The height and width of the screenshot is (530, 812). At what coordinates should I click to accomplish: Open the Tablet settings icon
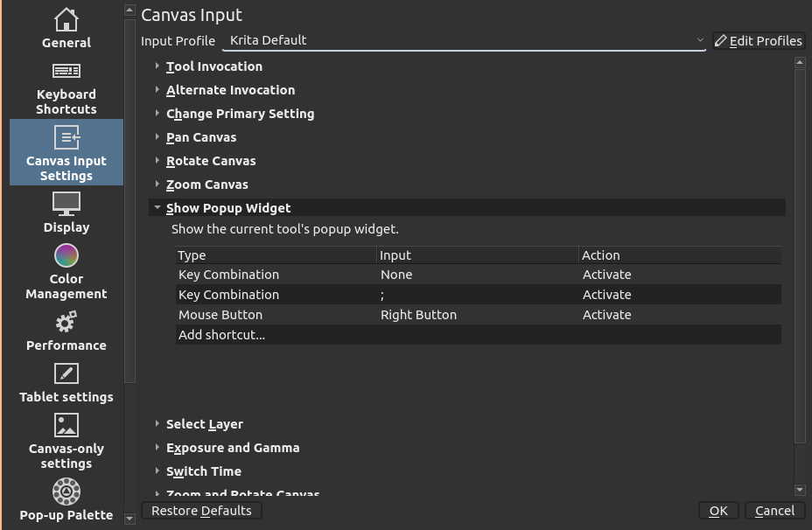pos(66,374)
